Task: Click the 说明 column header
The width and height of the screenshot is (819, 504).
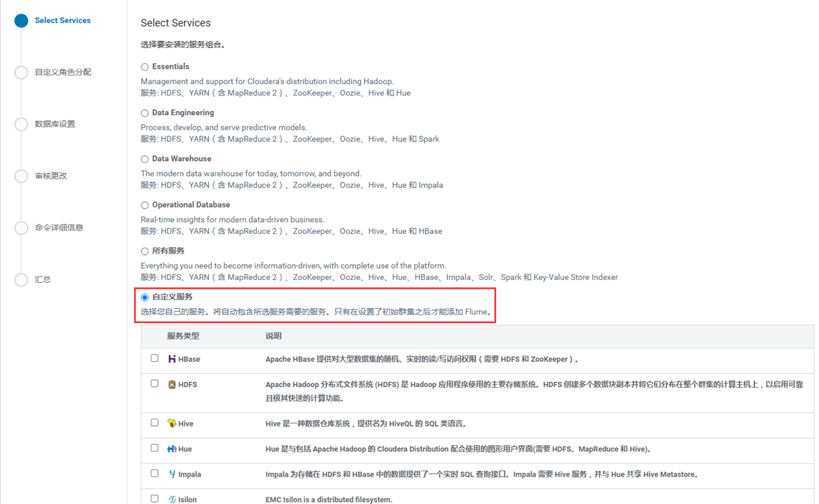Action: [x=273, y=336]
